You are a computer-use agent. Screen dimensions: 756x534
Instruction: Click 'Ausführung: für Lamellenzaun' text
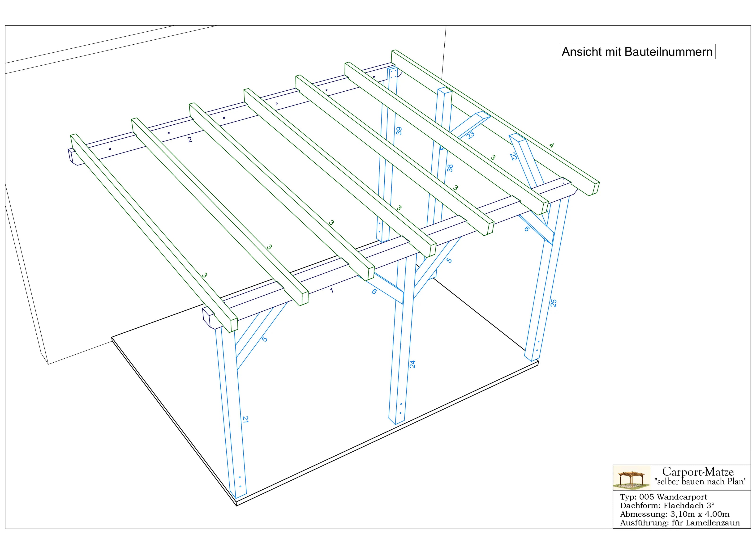click(680, 523)
